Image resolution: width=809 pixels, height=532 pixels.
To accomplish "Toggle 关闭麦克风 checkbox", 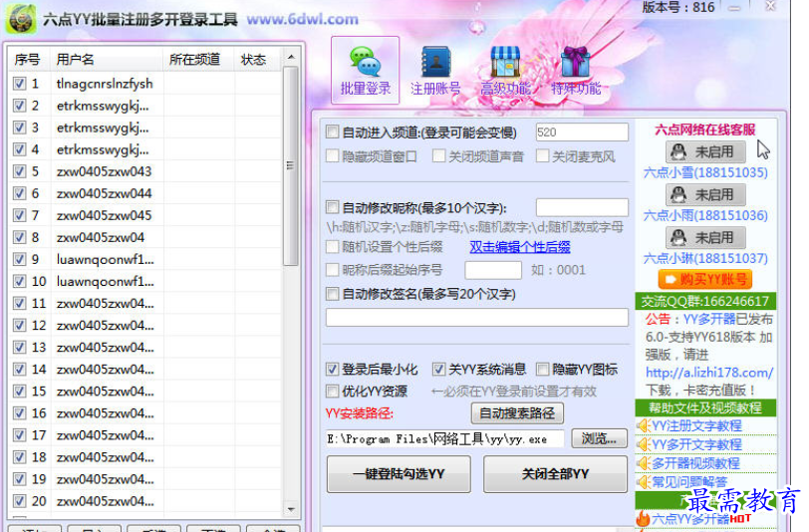I will point(542,155).
